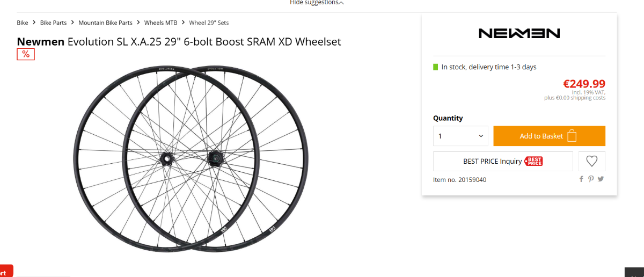View the wheelset product image

tap(191, 159)
